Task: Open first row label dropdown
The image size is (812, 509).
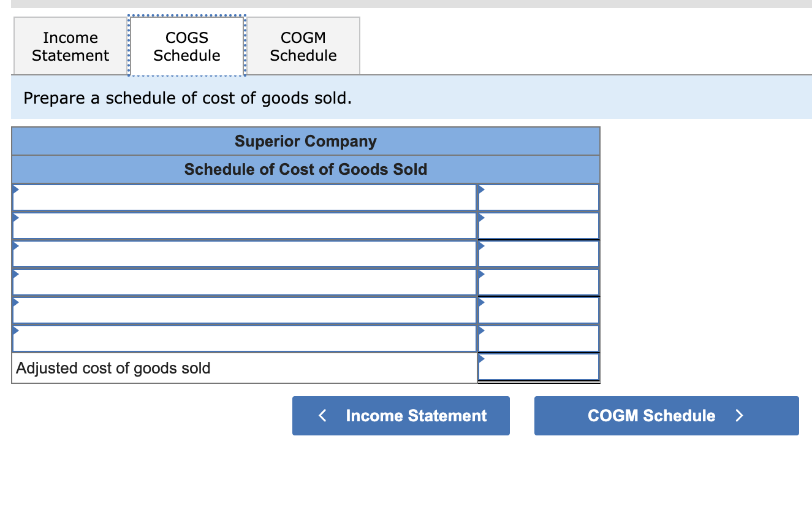Action: (244, 197)
